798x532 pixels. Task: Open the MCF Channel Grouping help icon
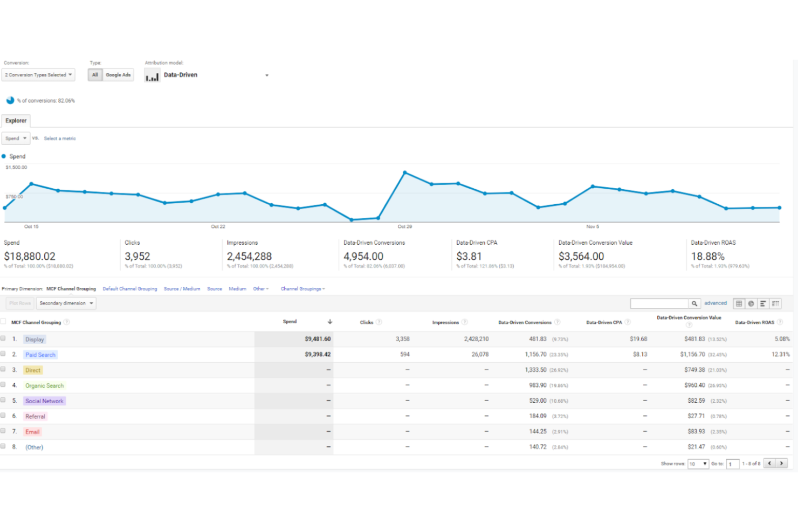pos(67,322)
